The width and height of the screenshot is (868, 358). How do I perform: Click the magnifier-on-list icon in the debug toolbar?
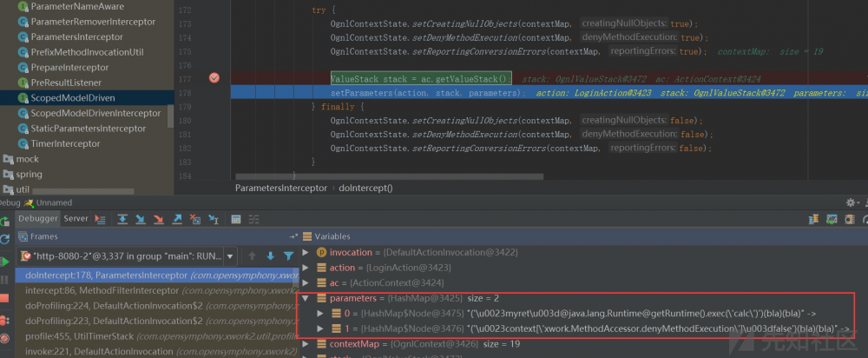849,220
